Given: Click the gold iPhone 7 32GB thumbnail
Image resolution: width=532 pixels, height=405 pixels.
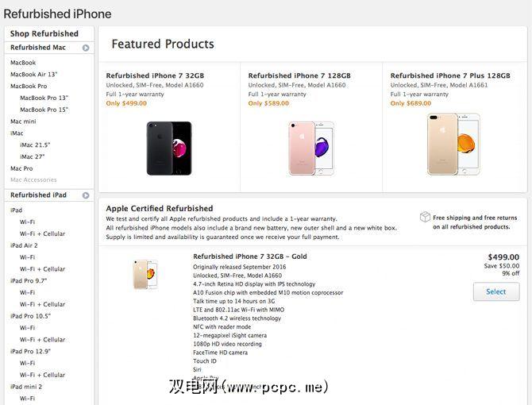Looking at the screenshot, I should (145, 273).
